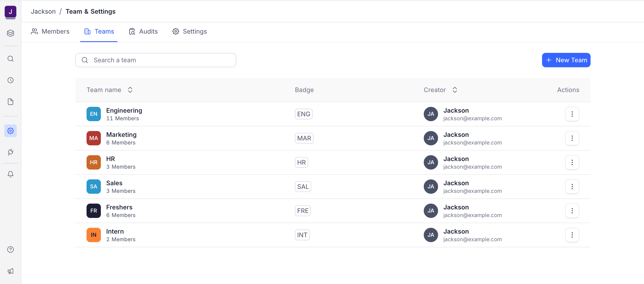
Task: Sort by Creator column arrows
Action: tap(455, 90)
